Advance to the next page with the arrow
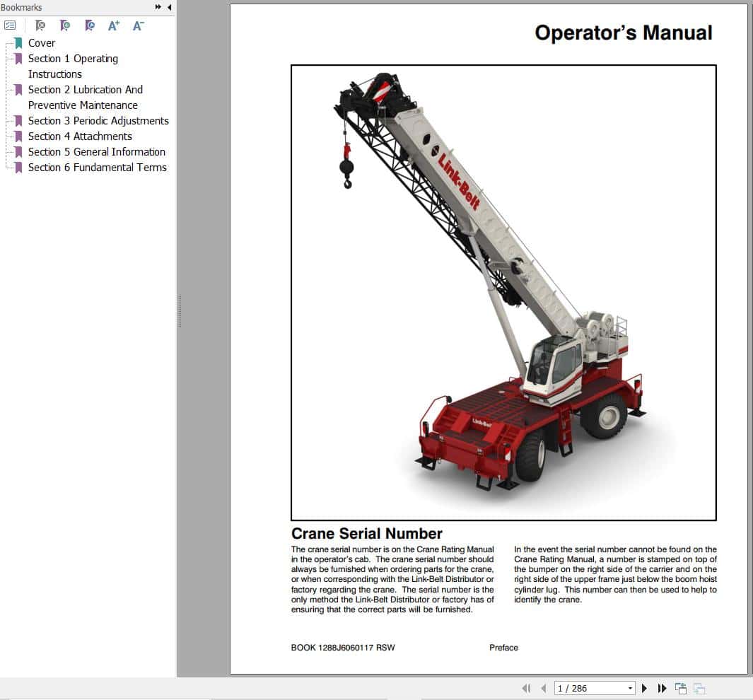 pyautogui.click(x=645, y=687)
